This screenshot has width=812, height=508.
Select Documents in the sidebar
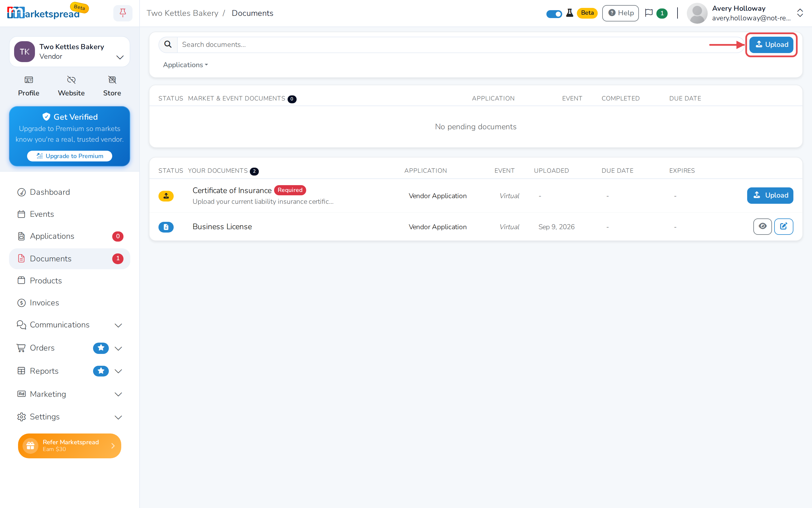coord(69,259)
